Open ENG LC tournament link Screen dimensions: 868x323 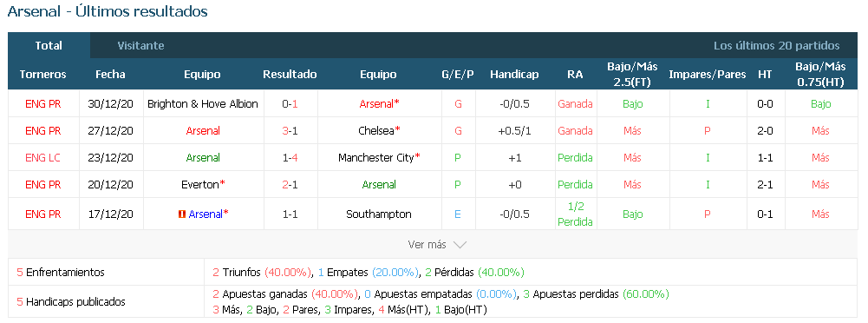43,157
